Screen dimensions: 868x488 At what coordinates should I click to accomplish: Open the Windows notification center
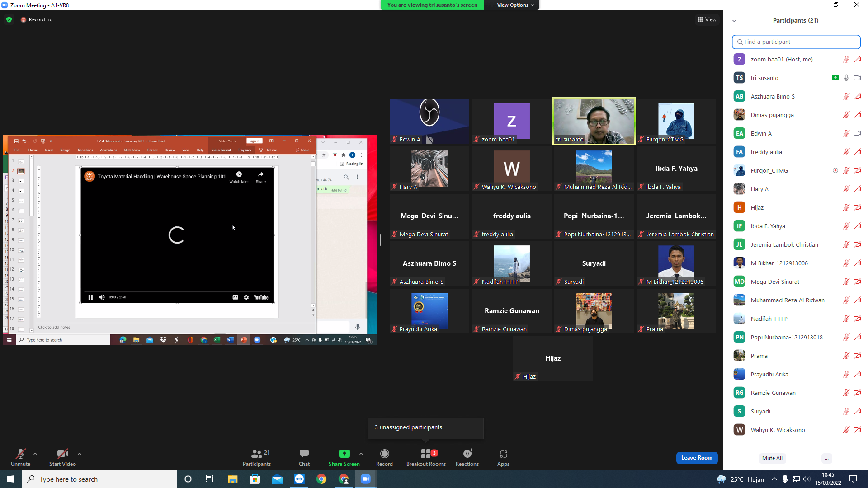pyautogui.click(x=853, y=479)
